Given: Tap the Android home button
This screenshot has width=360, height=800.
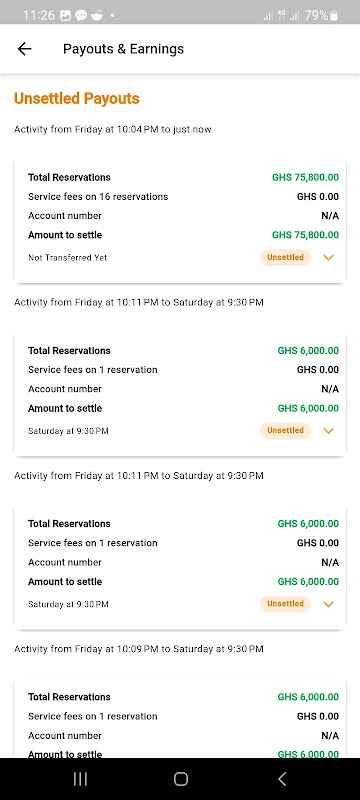Looking at the screenshot, I should pos(181,779).
